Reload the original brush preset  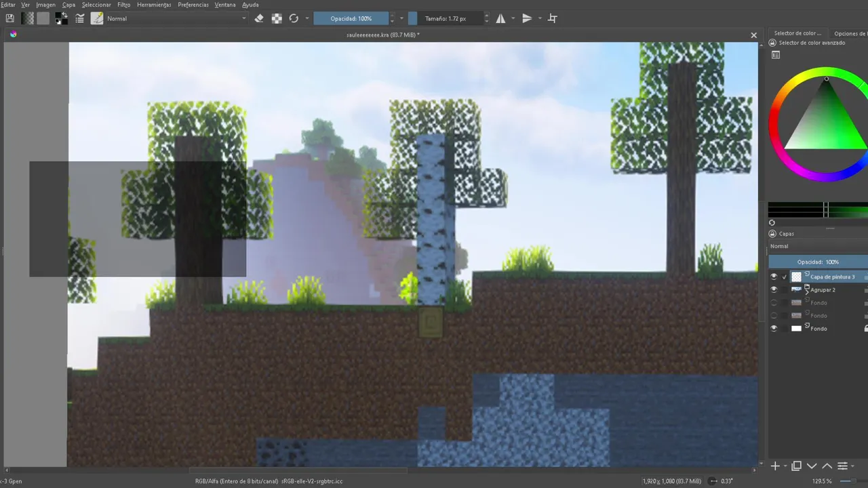point(294,19)
